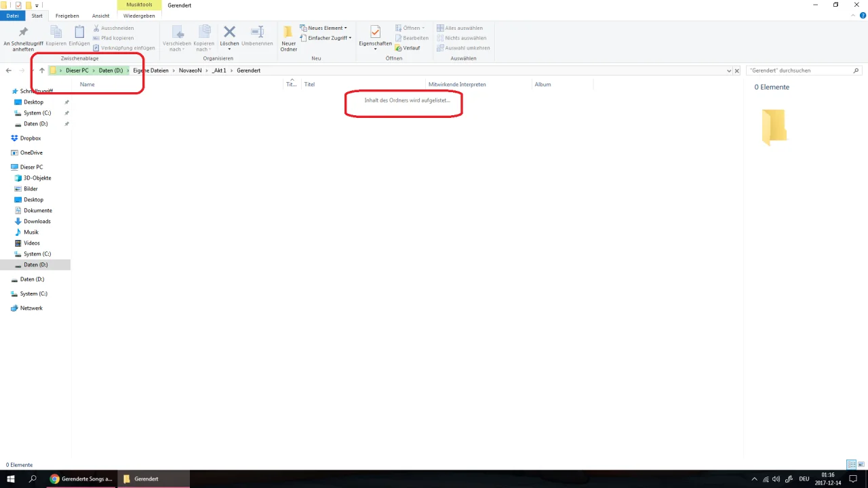The height and width of the screenshot is (488, 868).
Task: Click the Windows Start button
Action: click(x=11, y=479)
